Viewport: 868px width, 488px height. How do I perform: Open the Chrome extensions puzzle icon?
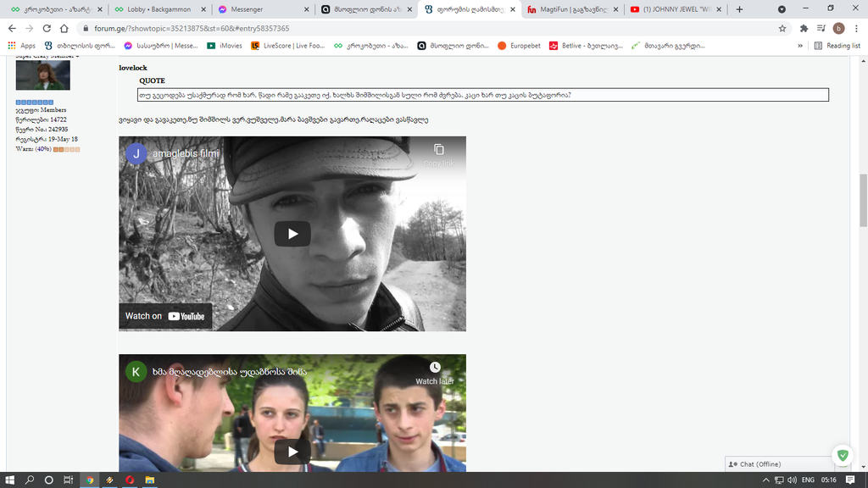(x=804, y=28)
